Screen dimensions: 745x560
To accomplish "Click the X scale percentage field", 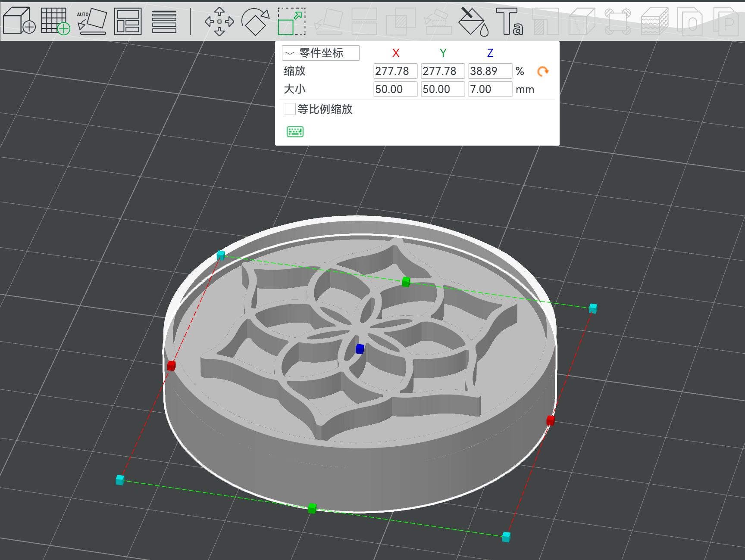I will click(x=395, y=71).
